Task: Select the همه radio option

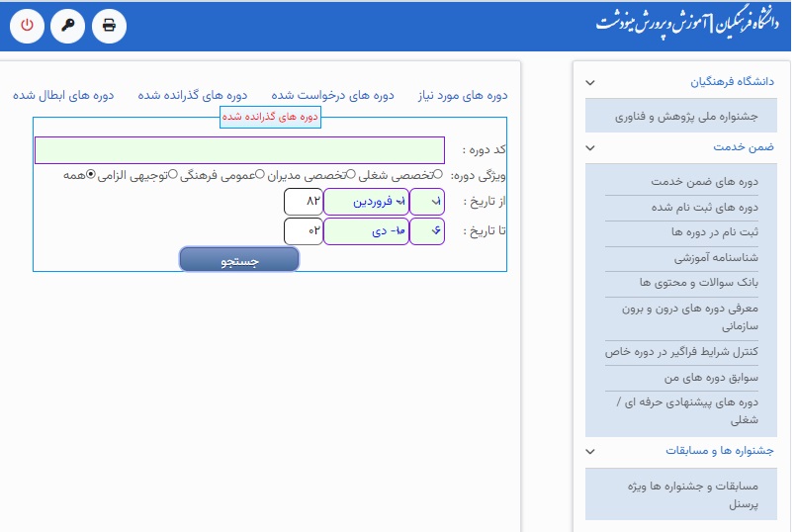Action: point(90,174)
